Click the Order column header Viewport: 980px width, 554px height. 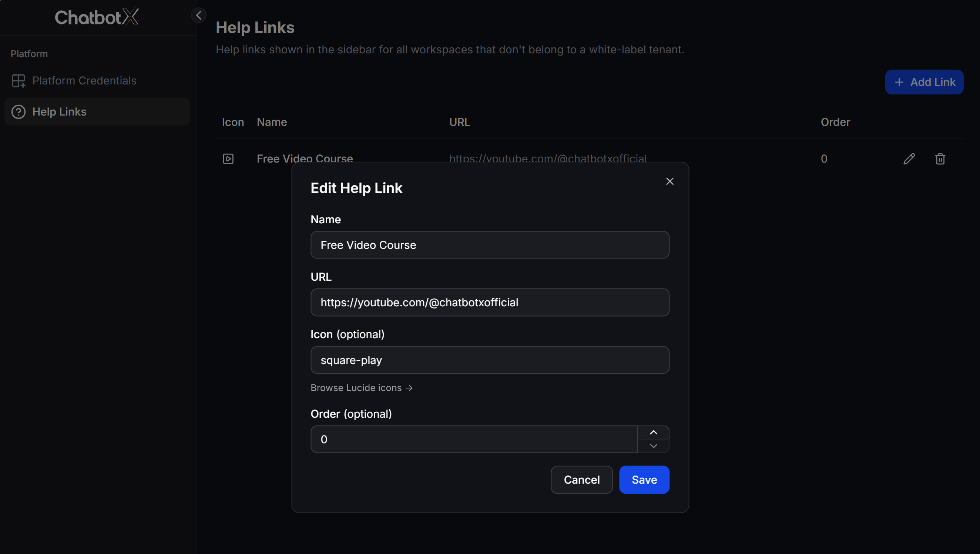(x=835, y=122)
